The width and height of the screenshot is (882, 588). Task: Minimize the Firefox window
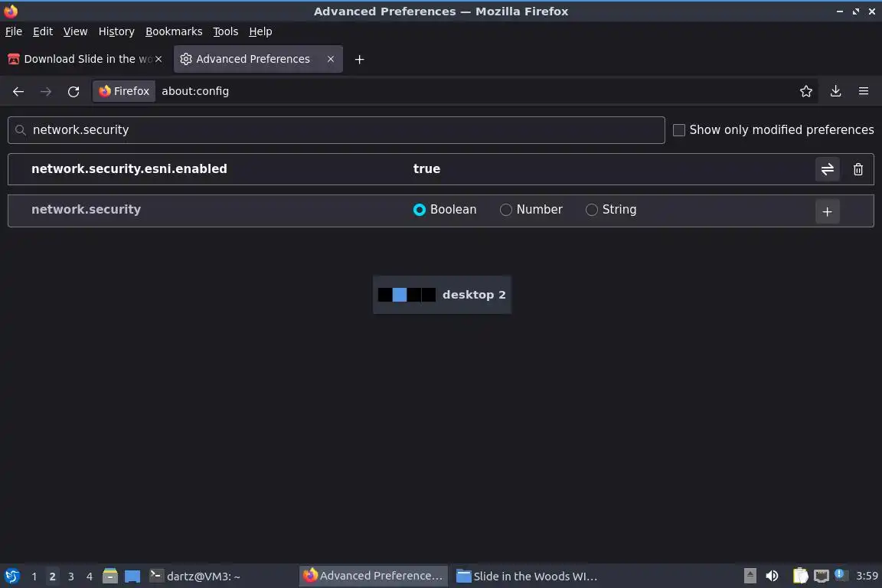pos(839,11)
